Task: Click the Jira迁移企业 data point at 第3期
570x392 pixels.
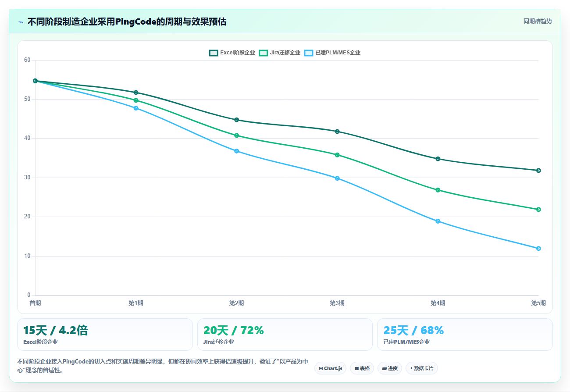Action: click(x=337, y=155)
